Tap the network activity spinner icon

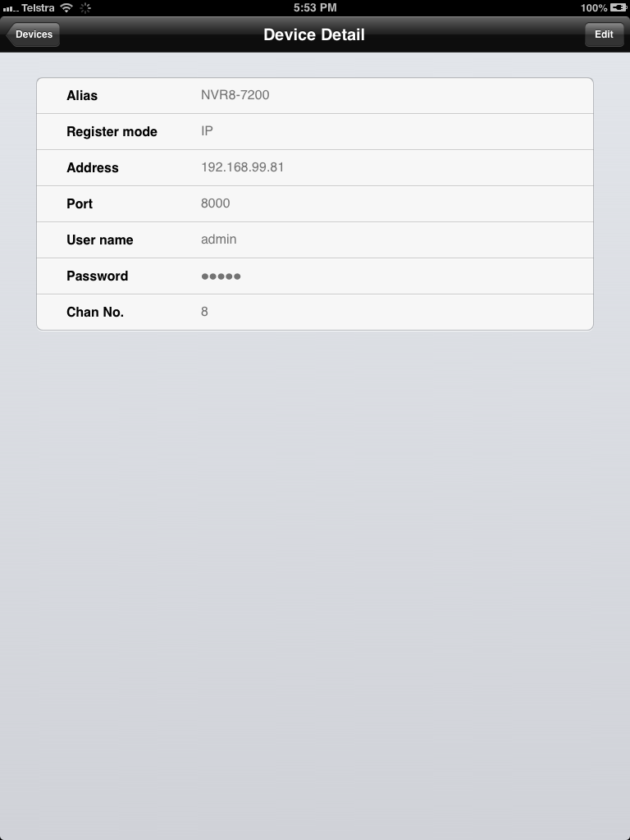[x=85, y=7]
